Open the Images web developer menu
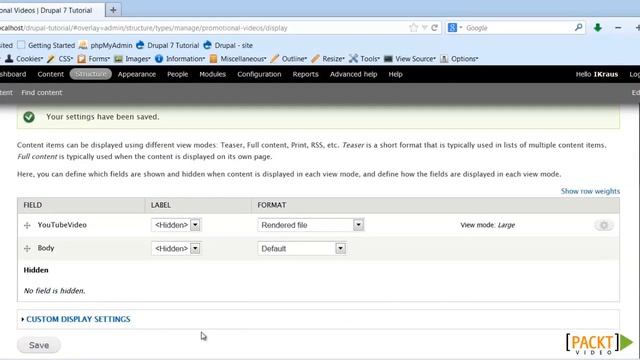This screenshot has width=640, height=360. pos(132,59)
